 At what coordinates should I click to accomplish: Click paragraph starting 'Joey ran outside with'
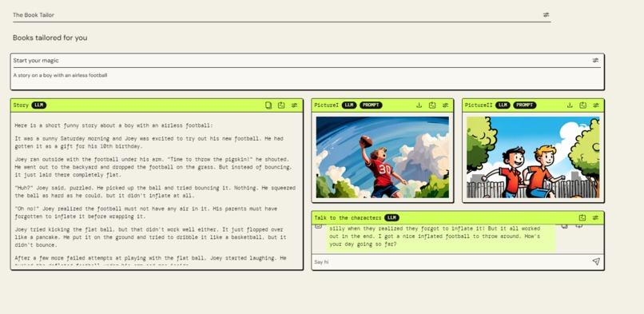(x=153, y=167)
